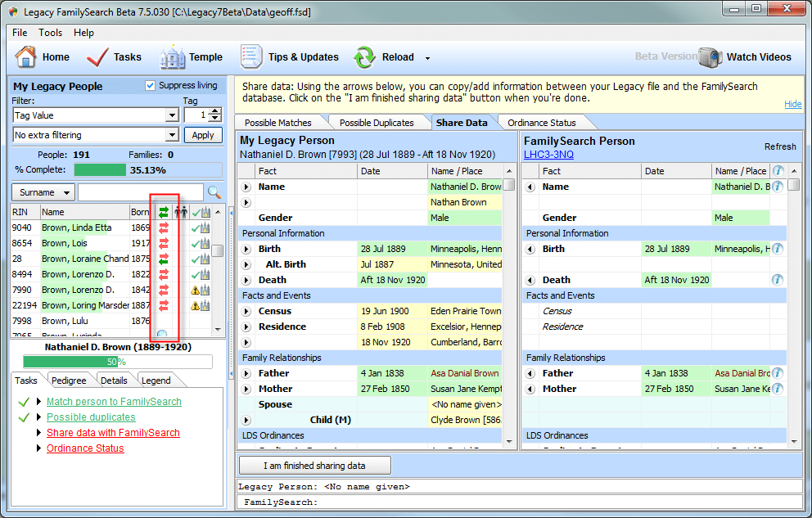Screen dimensions: 812x518
Task: Click sync arrows icon for Brown, Linda Etta
Action: coord(164,227)
